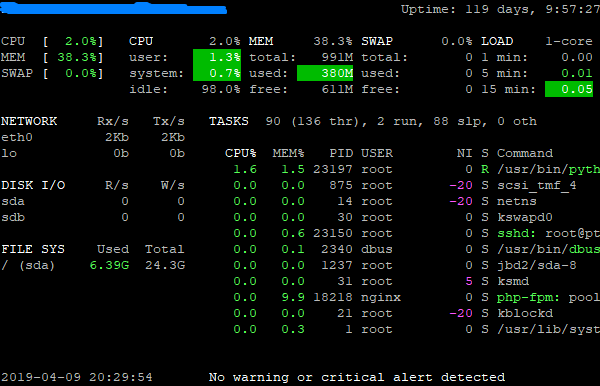Click the CPU% process column header

(x=241, y=153)
